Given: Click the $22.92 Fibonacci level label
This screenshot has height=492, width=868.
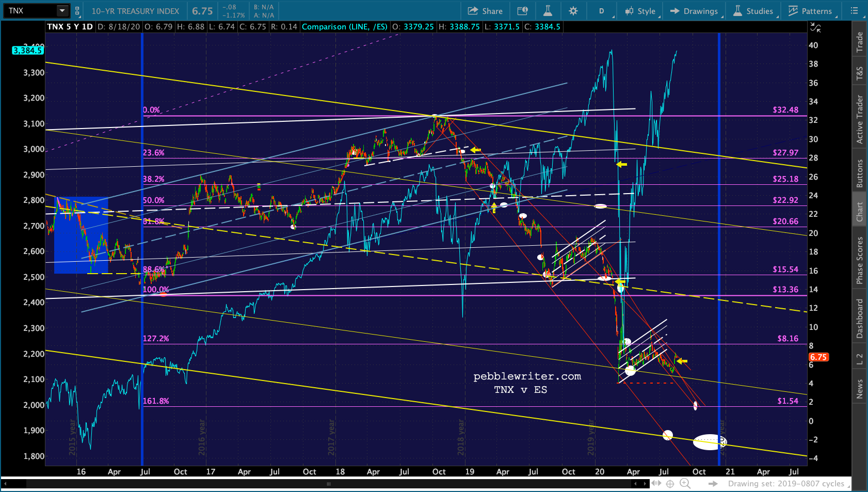Looking at the screenshot, I should tap(785, 200).
